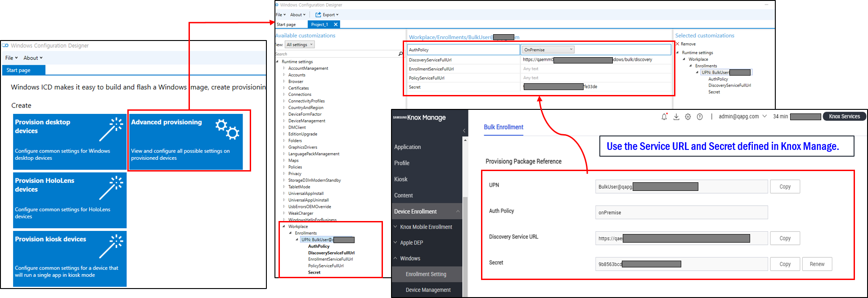Close the Project_1 tab
The image size is (868, 298).
tap(336, 24)
